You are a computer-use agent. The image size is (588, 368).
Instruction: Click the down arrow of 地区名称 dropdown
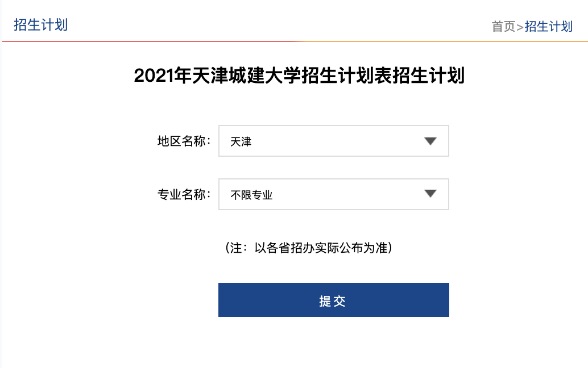coord(430,141)
